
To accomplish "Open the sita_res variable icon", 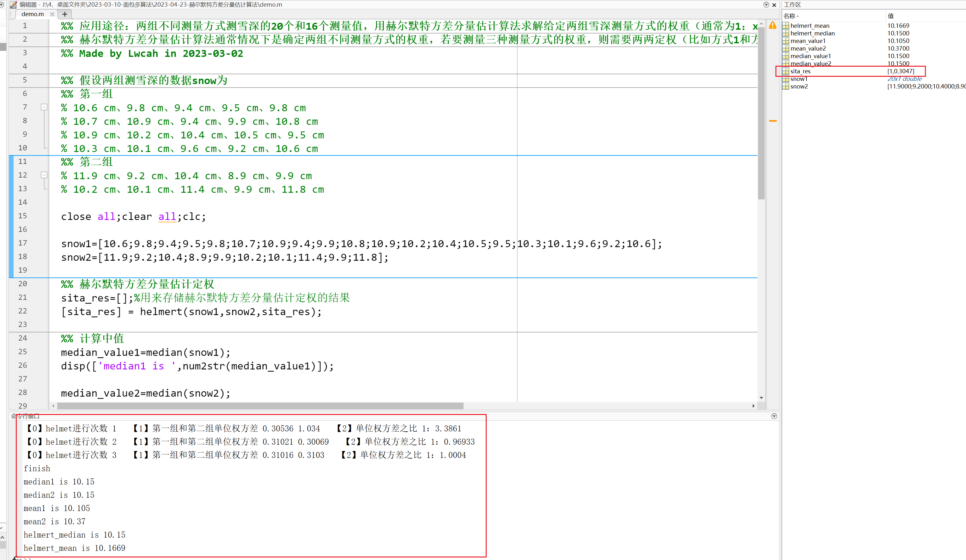I will click(786, 71).
